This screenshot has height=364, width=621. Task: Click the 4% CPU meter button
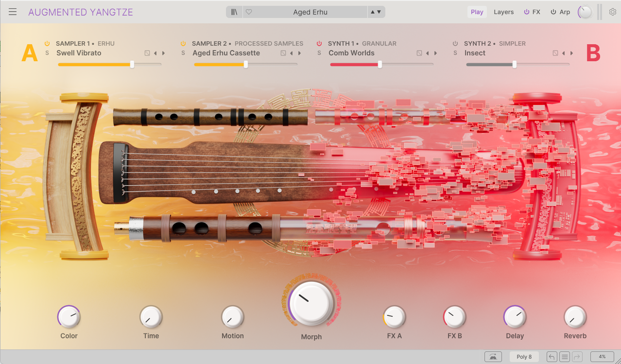(602, 357)
